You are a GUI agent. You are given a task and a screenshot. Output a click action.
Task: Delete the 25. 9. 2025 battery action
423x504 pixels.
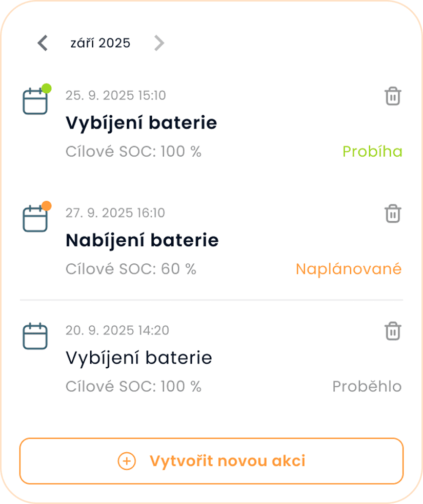(393, 96)
